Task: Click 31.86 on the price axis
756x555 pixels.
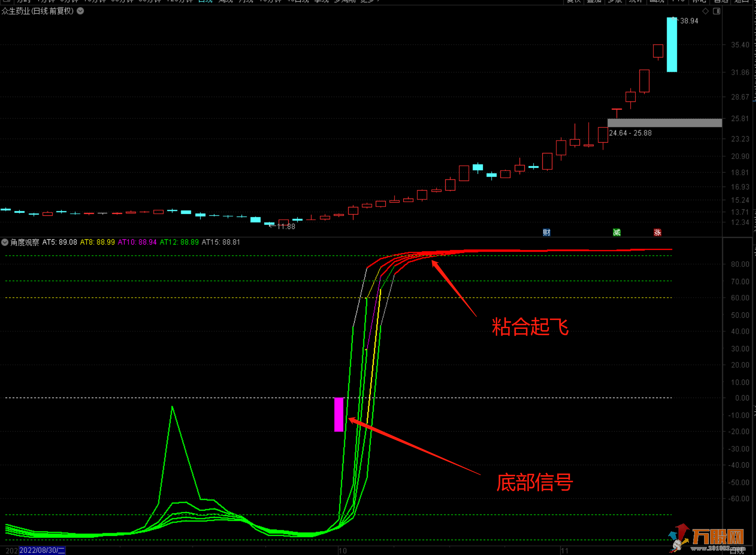Action: click(740, 72)
